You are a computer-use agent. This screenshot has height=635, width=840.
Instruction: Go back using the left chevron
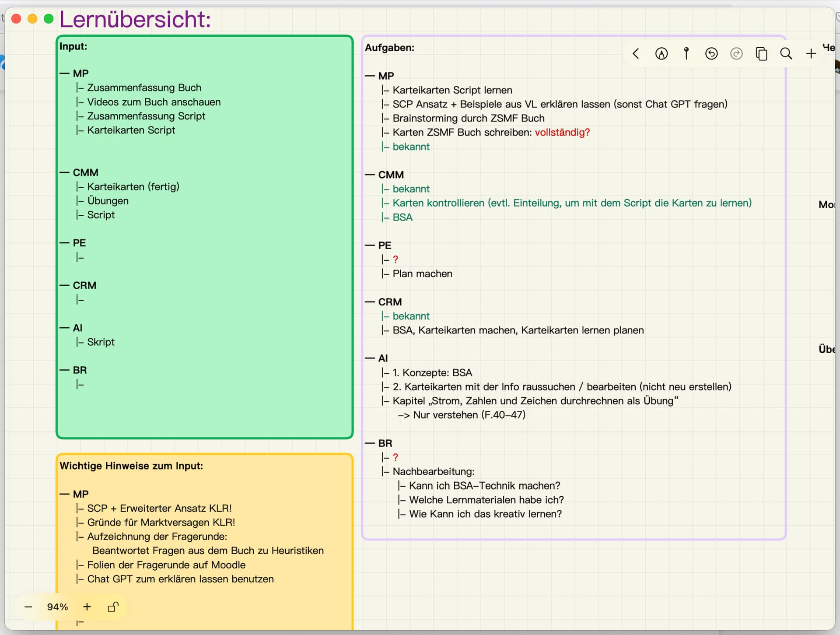[x=636, y=54]
